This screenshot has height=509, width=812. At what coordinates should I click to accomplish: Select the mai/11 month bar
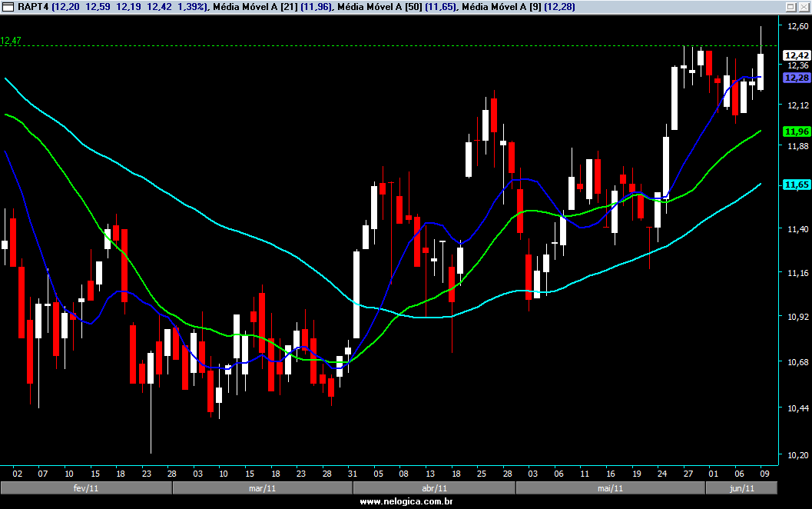(611, 488)
